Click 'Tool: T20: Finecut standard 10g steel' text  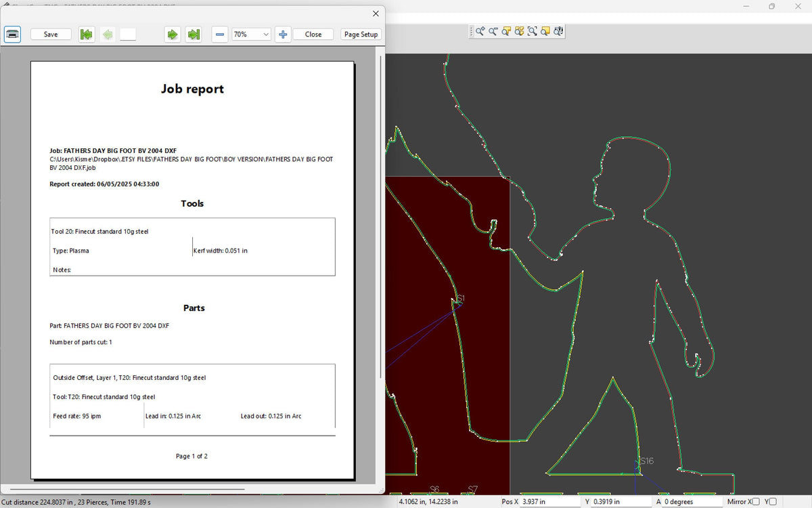click(104, 397)
